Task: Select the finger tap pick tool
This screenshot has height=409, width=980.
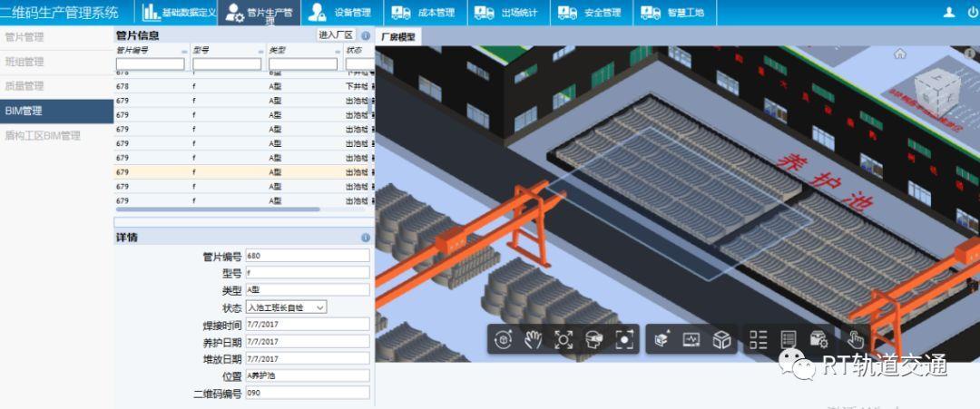Action: click(855, 339)
